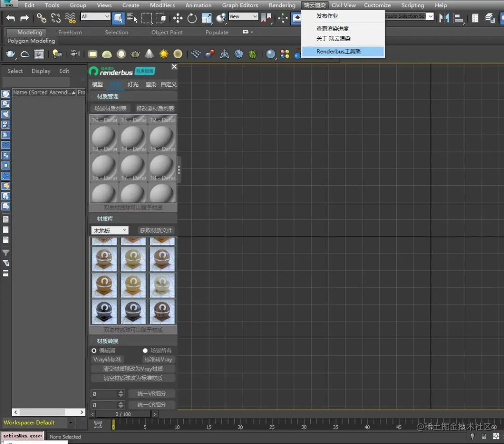Image resolution: width=504 pixels, height=444 pixels.
Task: Collapse the 材质转换 section header
Action: (133, 341)
